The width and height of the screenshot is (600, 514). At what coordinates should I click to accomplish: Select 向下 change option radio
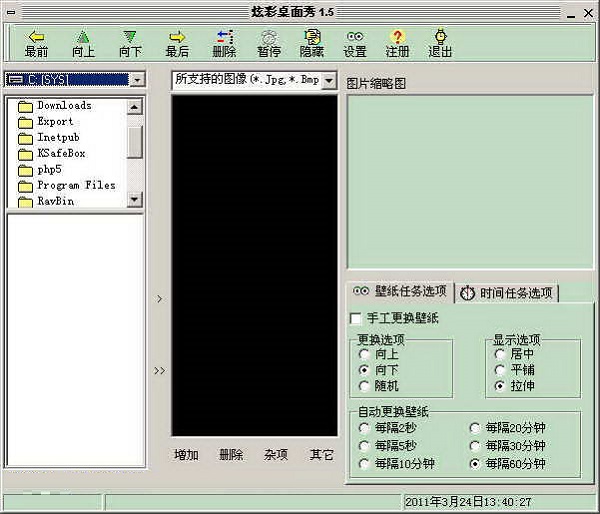364,370
